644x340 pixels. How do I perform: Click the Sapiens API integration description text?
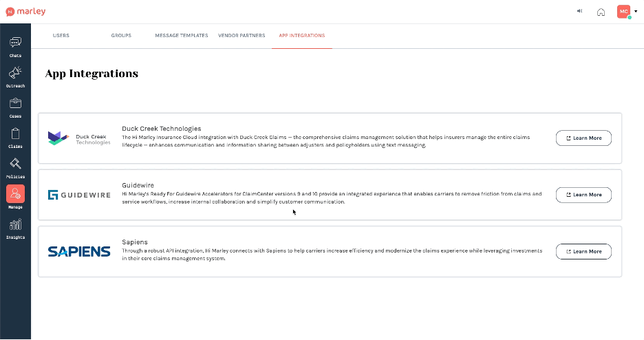coord(332,254)
